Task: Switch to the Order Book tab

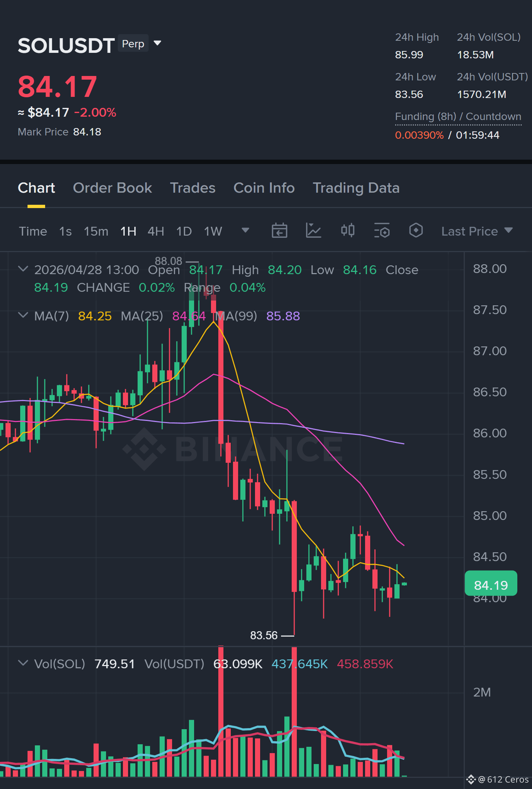Action: (x=112, y=188)
